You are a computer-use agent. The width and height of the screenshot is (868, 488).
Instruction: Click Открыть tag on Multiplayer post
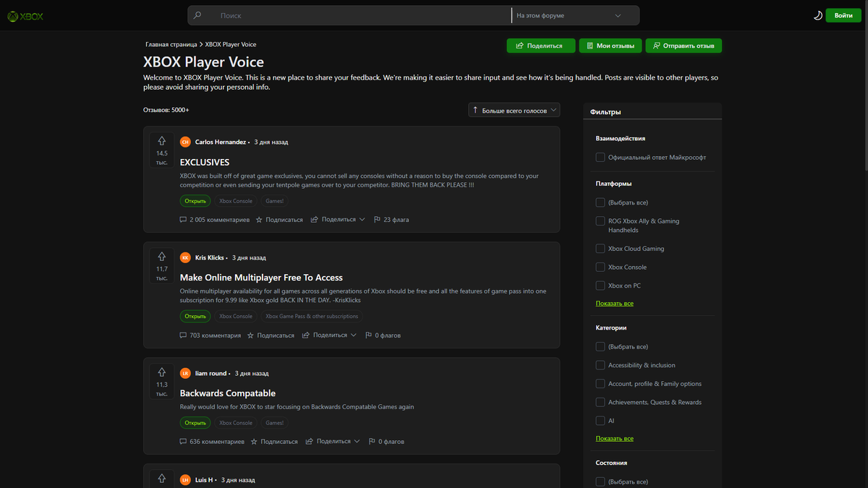[x=195, y=316]
